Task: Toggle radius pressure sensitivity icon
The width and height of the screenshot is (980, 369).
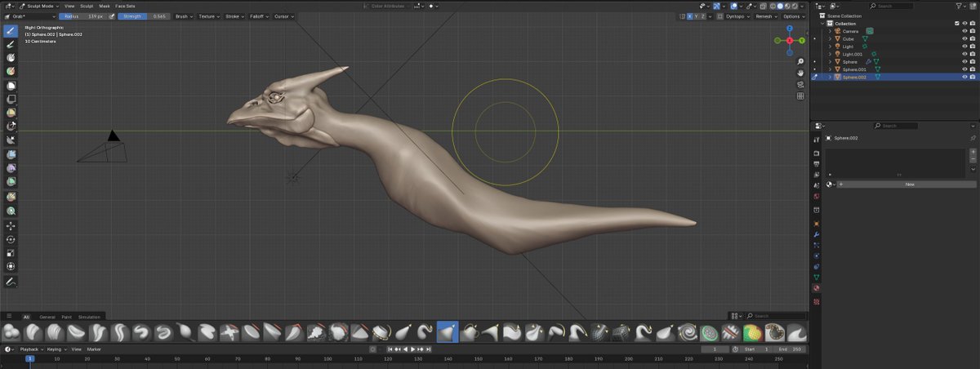Action: [112, 16]
